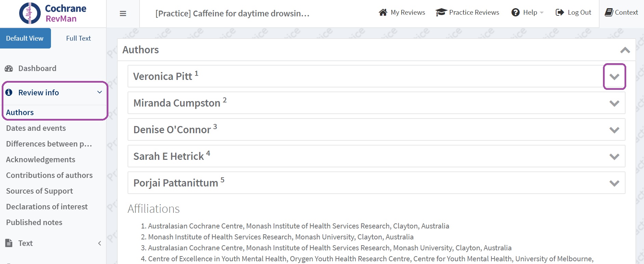644x264 pixels.
Task: Go to Declarations of interest
Action: pos(47,207)
